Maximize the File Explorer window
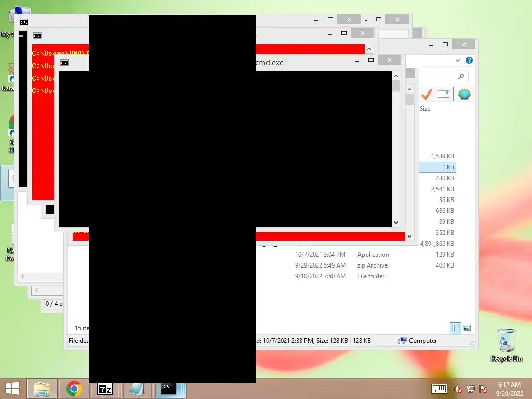Image resolution: width=532 pixels, height=399 pixels. [x=445, y=45]
